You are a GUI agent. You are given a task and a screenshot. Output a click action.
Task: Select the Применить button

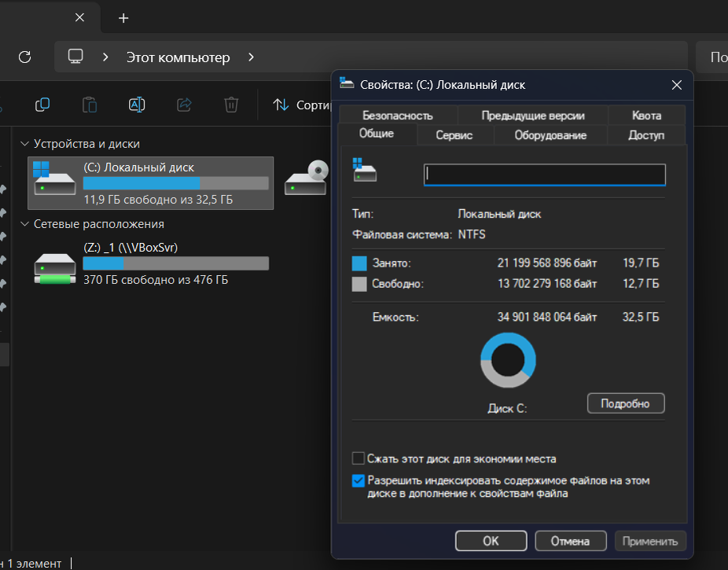[650, 541]
